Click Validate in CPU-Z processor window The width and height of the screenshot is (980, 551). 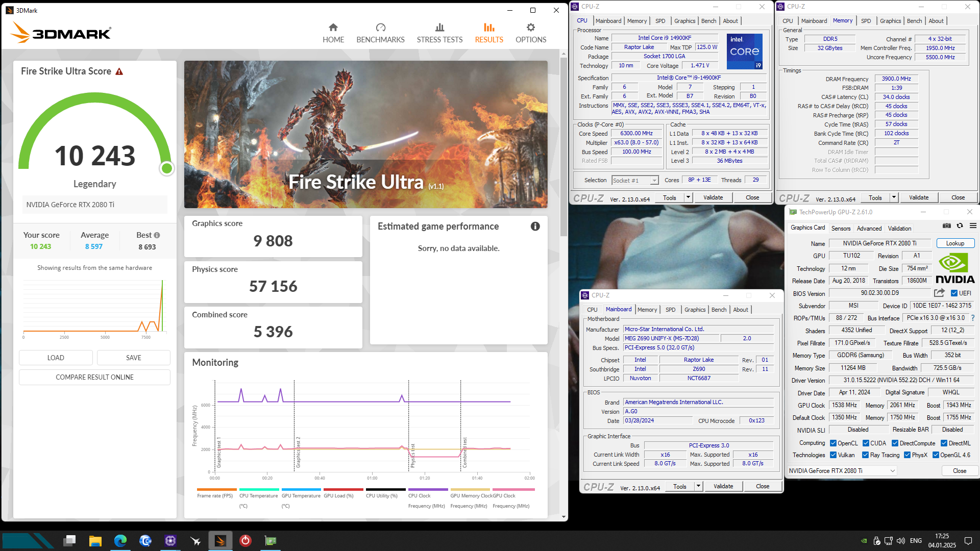coord(713,197)
